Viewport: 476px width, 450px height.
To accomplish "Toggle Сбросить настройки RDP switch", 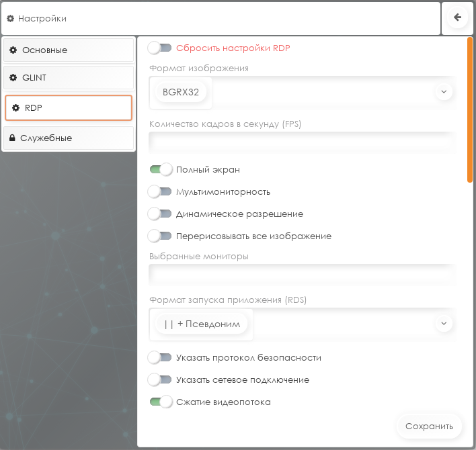I will 160,48.
